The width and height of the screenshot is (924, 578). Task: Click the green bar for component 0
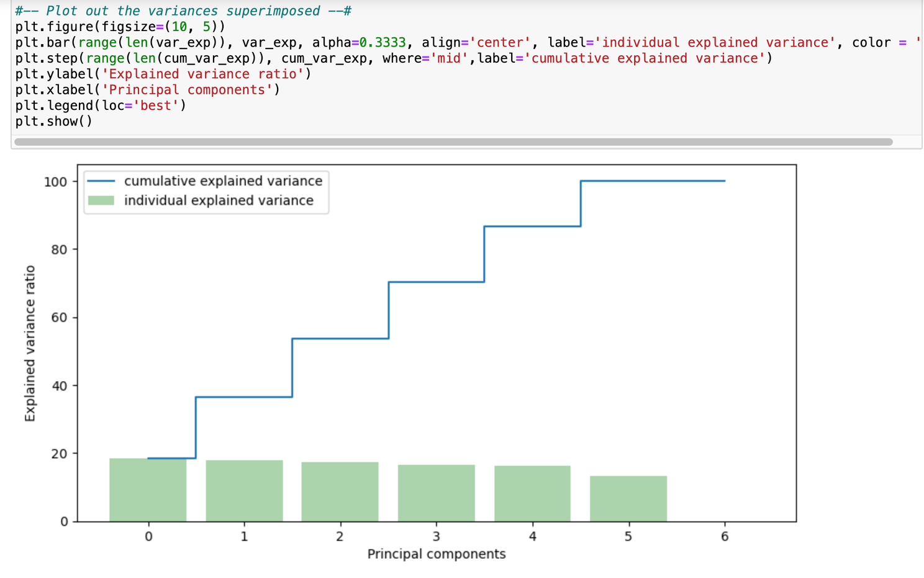pos(148,490)
